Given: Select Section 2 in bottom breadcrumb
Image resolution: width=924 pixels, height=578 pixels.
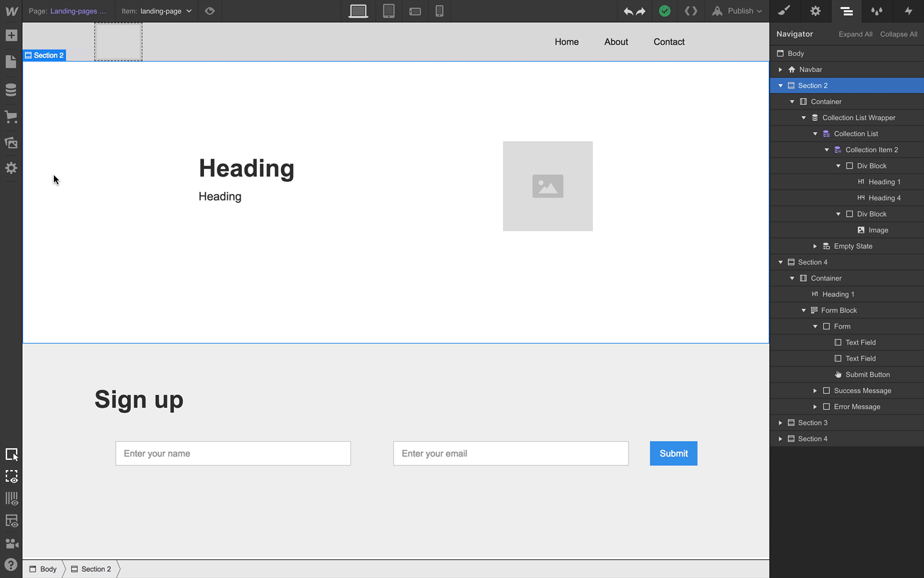Looking at the screenshot, I should point(92,569).
